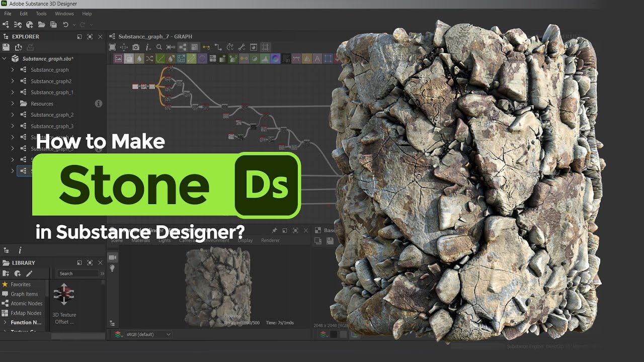Add a Channel Shuffle crossed-arrows node
The height and width of the screenshot is (362, 644).
coord(149,59)
